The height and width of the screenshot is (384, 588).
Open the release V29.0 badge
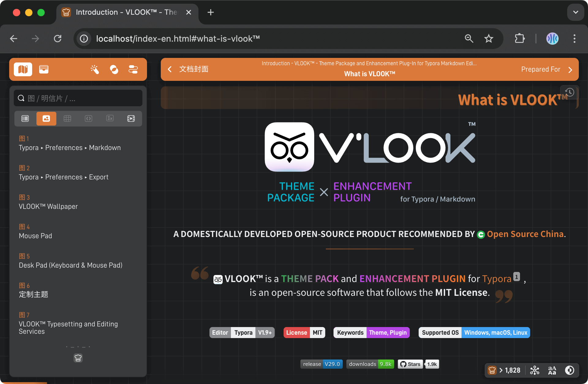pos(322,364)
